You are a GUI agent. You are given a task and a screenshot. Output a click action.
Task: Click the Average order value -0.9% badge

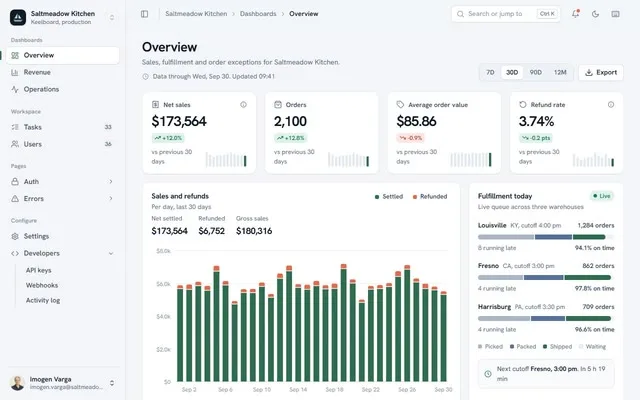tap(411, 138)
